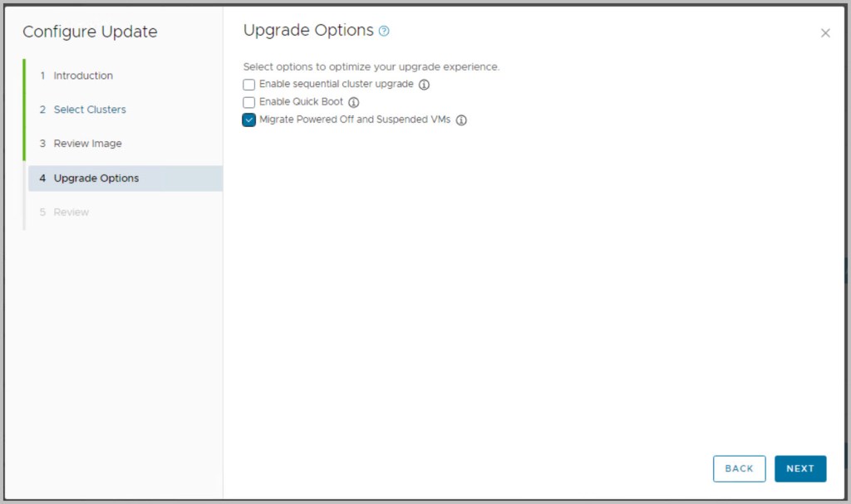Select the Upgrade Options step
The width and height of the screenshot is (851, 504).
pos(96,179)
